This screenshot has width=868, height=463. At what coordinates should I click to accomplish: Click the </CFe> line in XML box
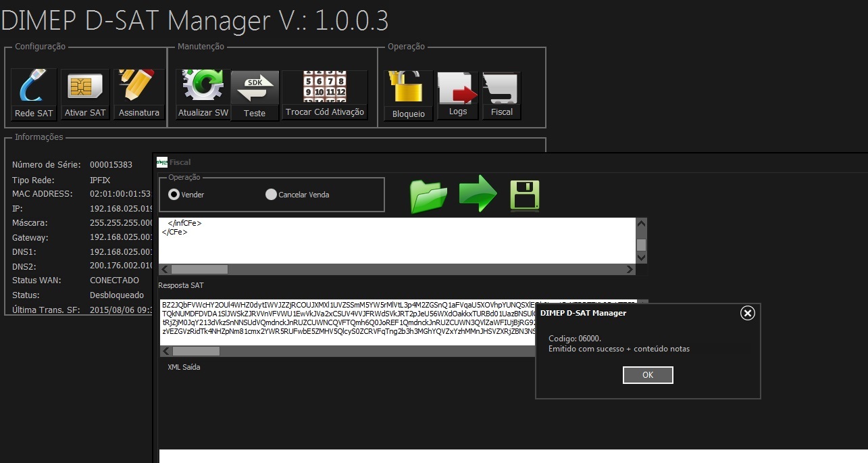point(174,232)
